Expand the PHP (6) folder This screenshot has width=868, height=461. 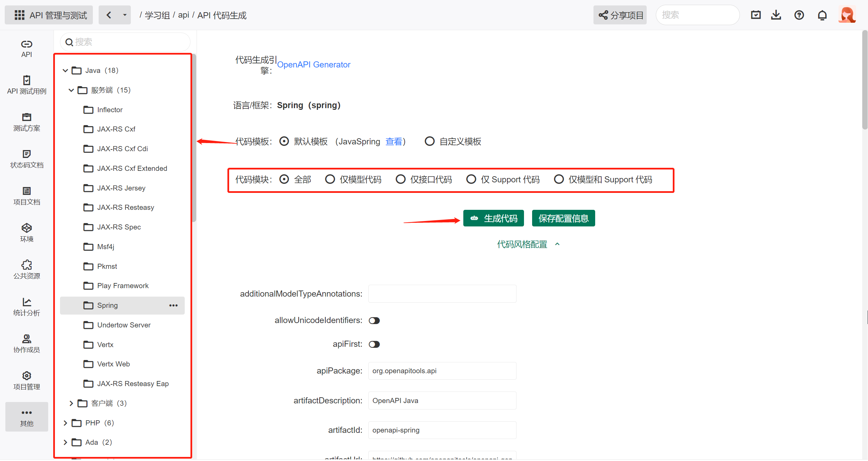pos(65,423)
